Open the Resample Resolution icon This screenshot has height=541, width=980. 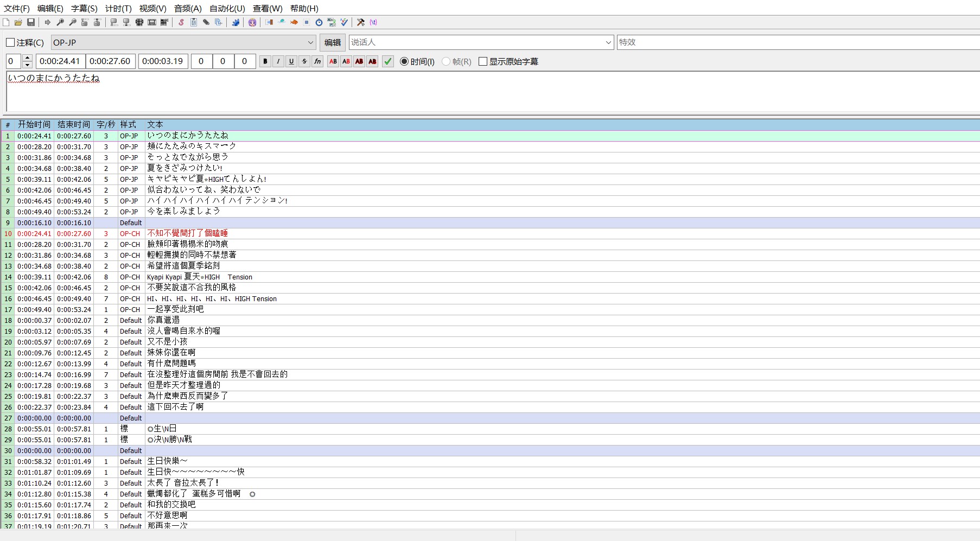307,22
